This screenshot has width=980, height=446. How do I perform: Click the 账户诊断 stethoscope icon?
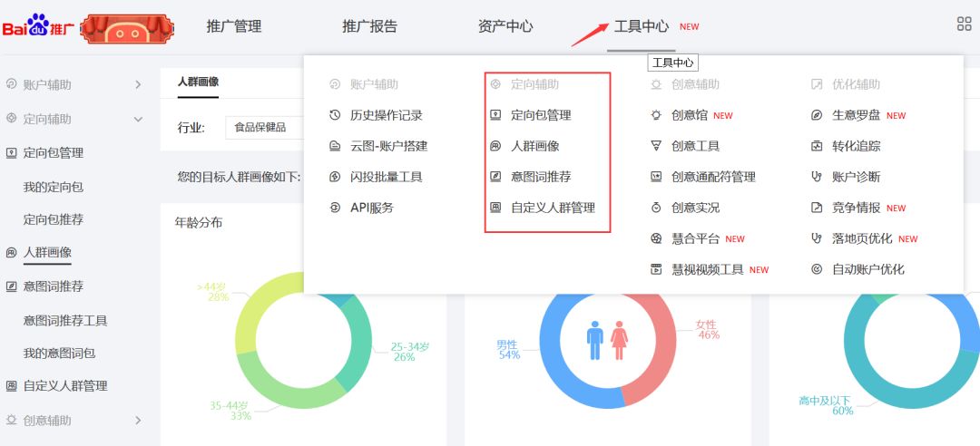tap(817, 177)
